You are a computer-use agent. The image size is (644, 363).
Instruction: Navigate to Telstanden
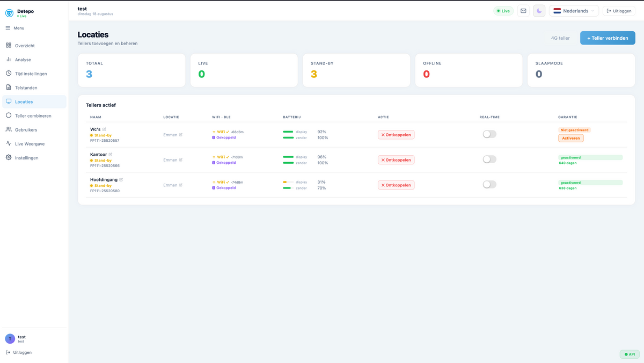click(x=34, y=88)
